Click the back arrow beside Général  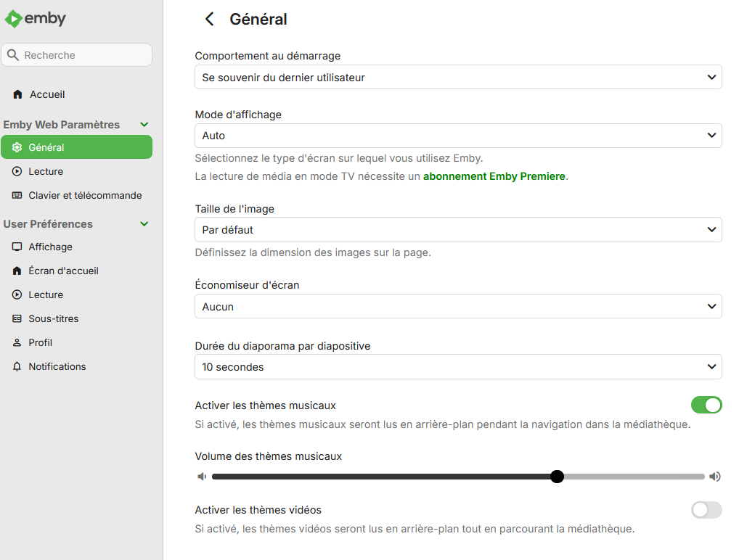pyautogui.click(x=210, y=20)
